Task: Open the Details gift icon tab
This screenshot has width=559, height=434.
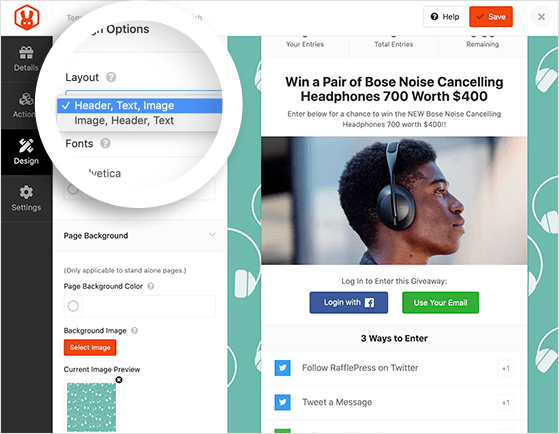Action: 26,59
